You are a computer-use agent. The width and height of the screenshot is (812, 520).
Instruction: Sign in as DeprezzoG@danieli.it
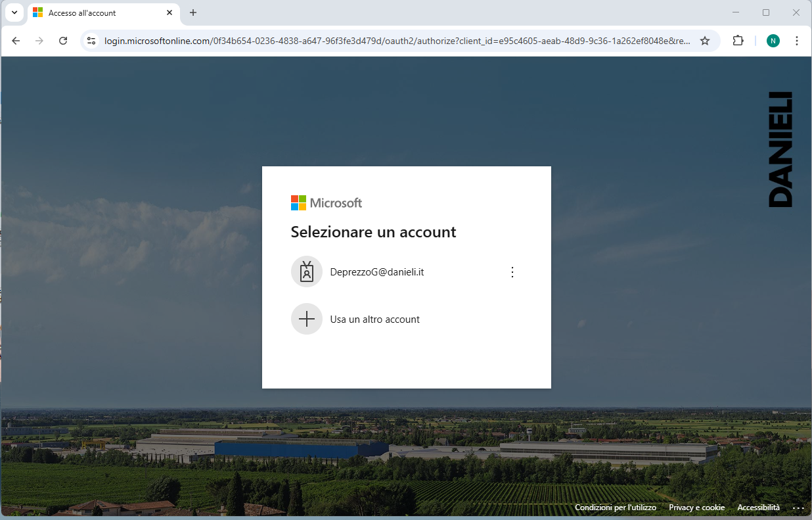pyautogui.click(x=377, y=272)
